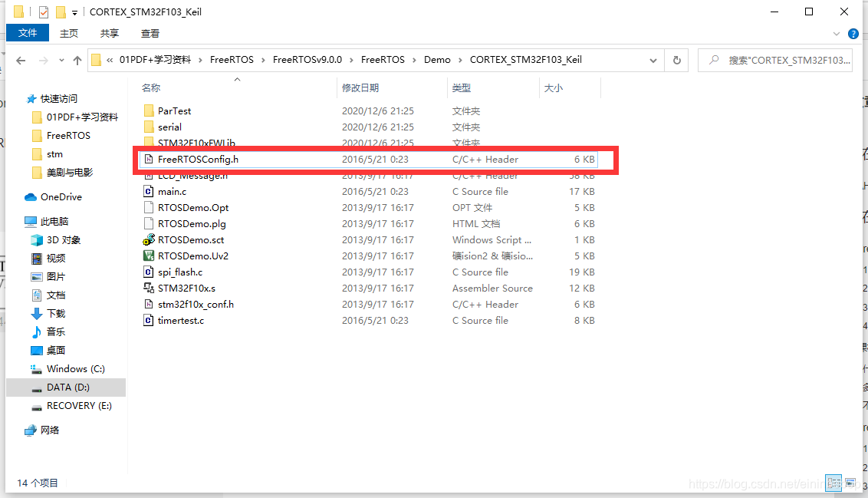Open 快速访问 in the navigation pane

pos(59,99)
